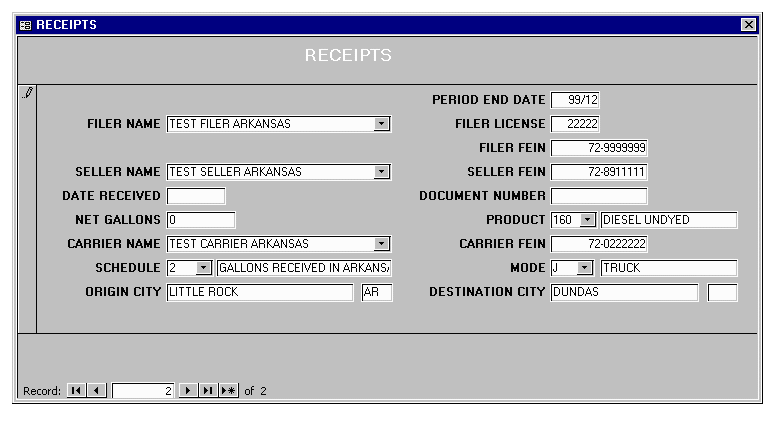Click the empty DOCUMENT NUMBER field

(599, 196)
